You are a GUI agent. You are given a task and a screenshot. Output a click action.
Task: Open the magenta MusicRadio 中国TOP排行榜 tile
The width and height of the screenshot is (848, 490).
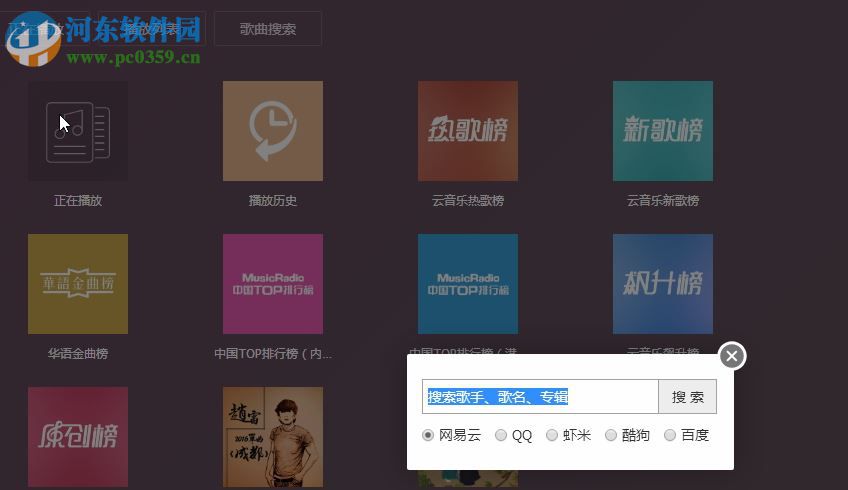click(273, 284)
